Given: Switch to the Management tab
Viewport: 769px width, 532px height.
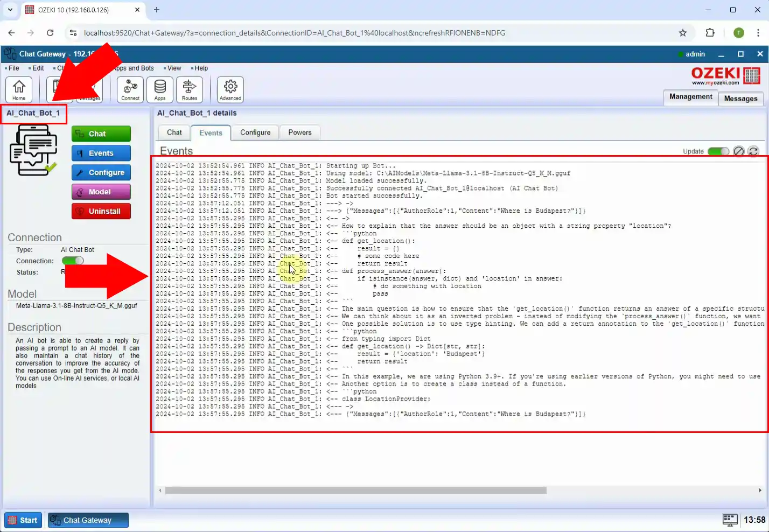Looking at the screenshot, I should pos(691,97).
